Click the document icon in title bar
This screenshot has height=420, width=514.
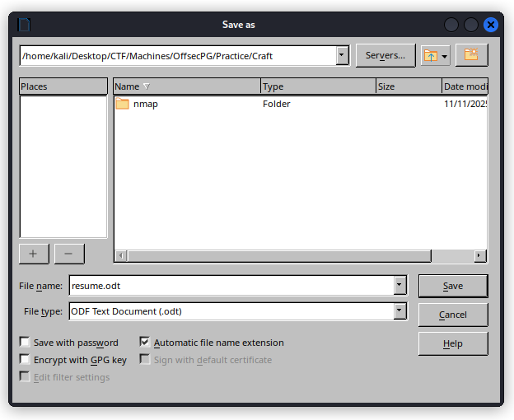point(24,24)
